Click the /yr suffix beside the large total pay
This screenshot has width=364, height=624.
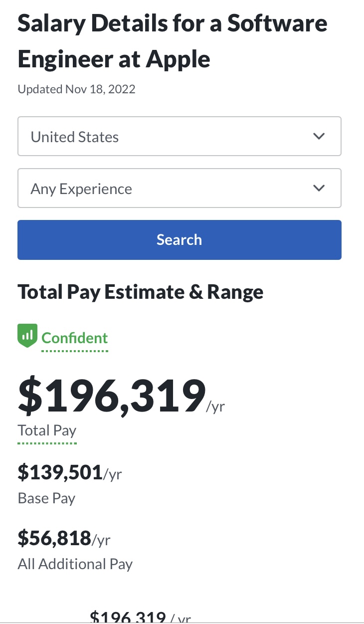click(x=215, y=407)
